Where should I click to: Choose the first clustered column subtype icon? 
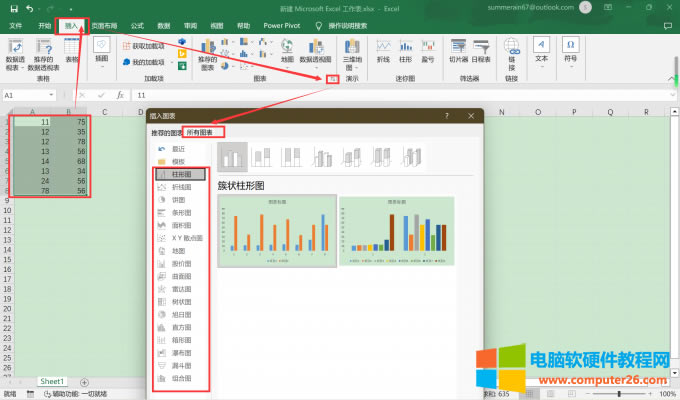coord(233,156)
